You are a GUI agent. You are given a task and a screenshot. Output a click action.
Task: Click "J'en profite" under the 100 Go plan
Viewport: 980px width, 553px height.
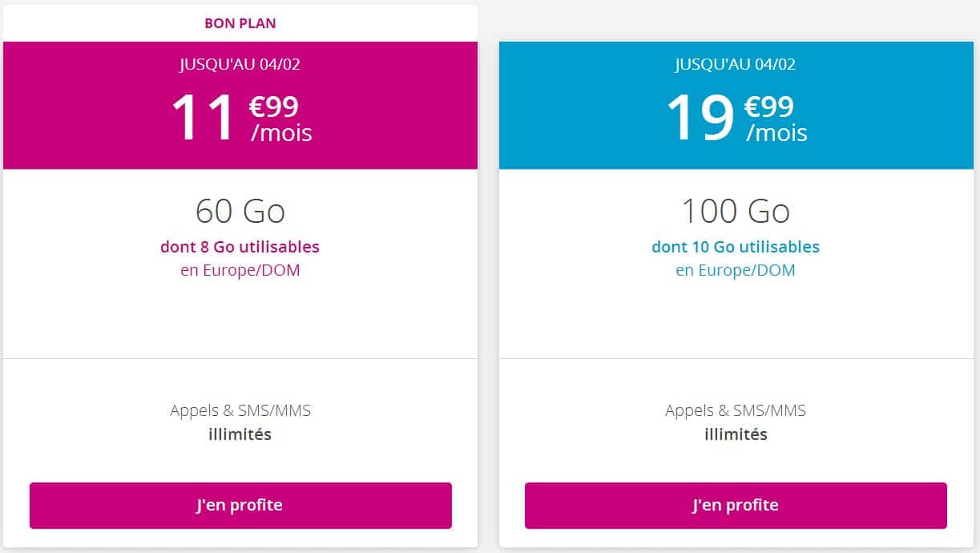click(x=736, y=506)
